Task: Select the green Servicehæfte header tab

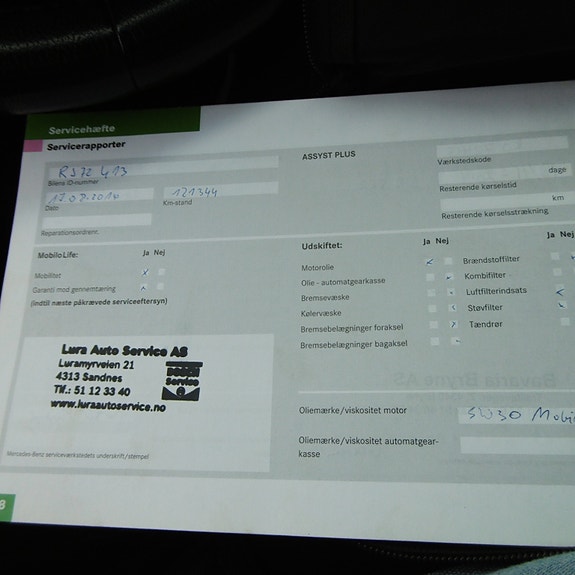Action: tap(113, 123)
